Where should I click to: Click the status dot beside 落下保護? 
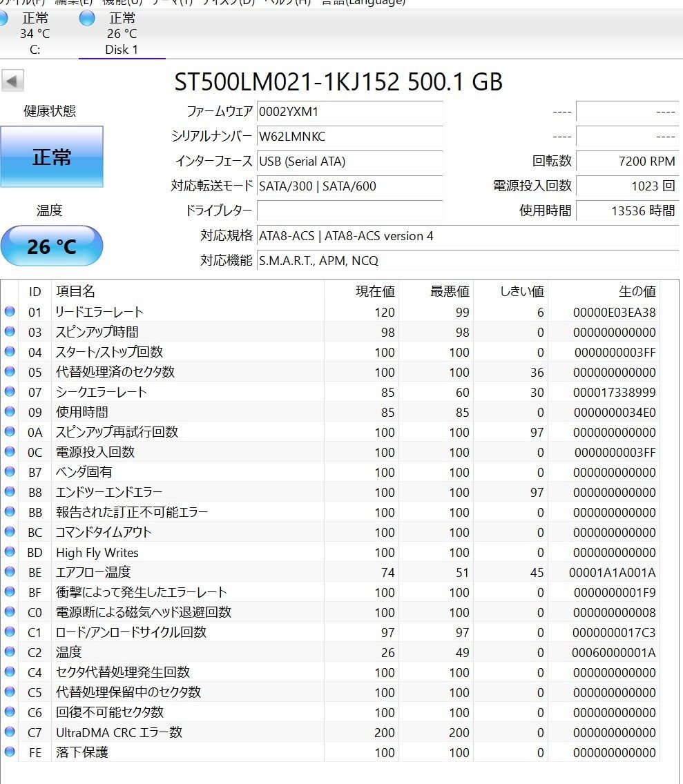tap(10, 752)
